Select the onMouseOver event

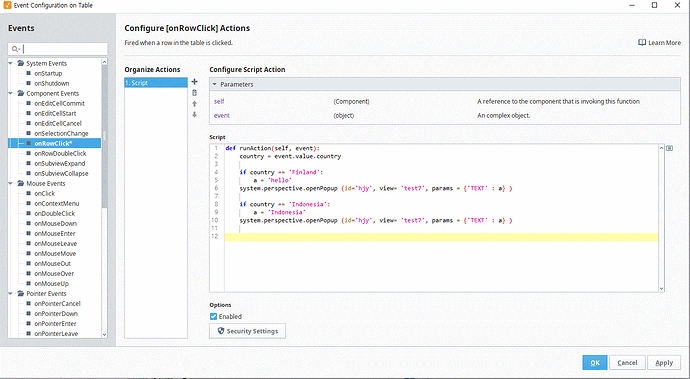click(54, 273)
